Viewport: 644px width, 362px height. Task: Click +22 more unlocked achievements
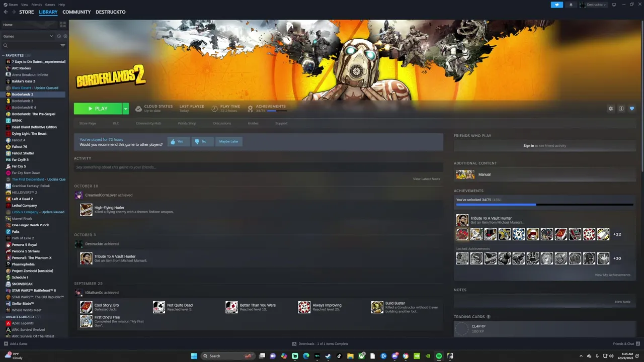[x=617, y=234]
